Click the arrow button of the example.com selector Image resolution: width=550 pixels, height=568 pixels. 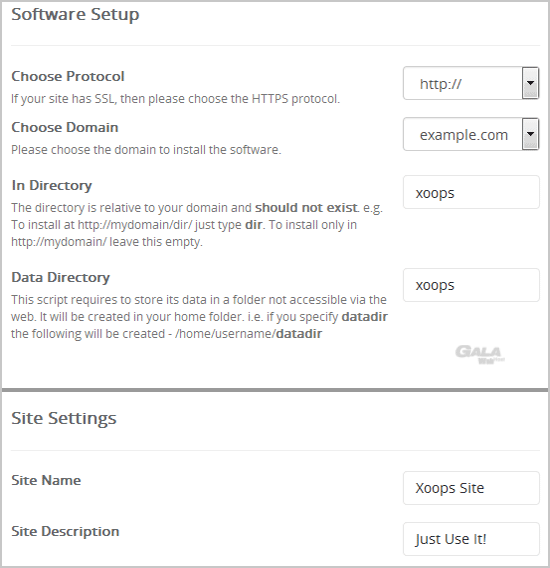[530, 134]
